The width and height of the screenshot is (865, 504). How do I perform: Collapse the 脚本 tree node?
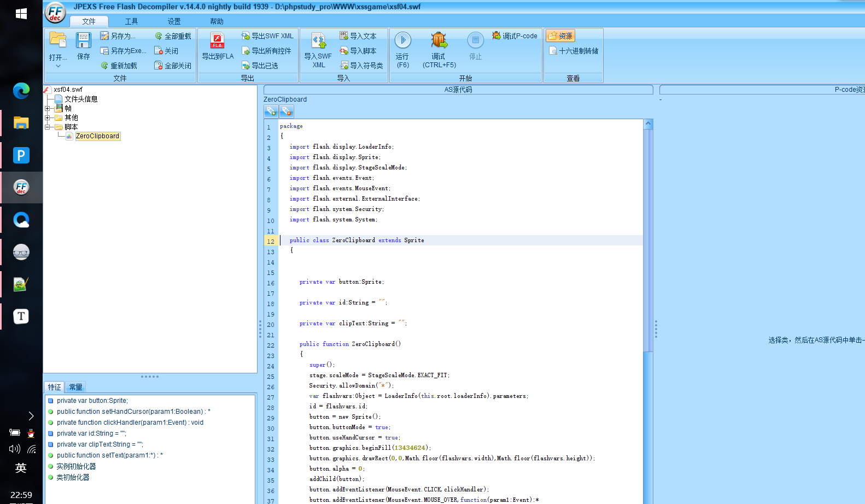click(48, 127)
